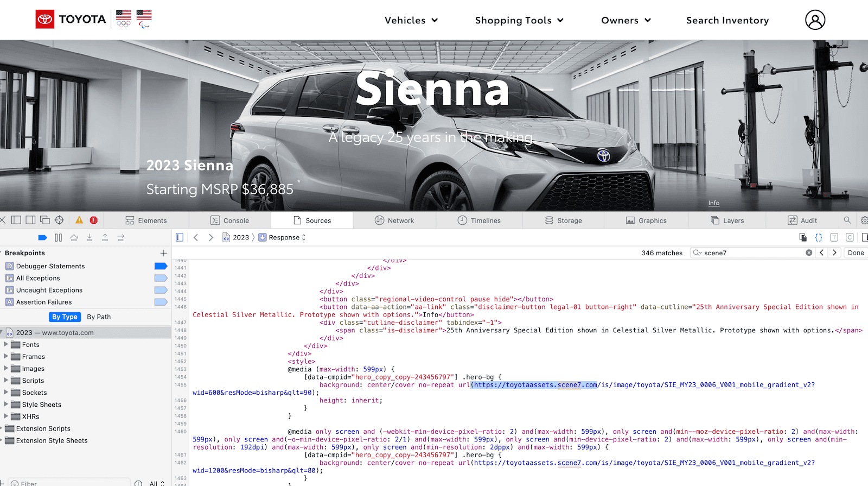Viewport: 868px width, 486px height.
Task: Click the pretty print curly braces icon
Action: (819, 237)
